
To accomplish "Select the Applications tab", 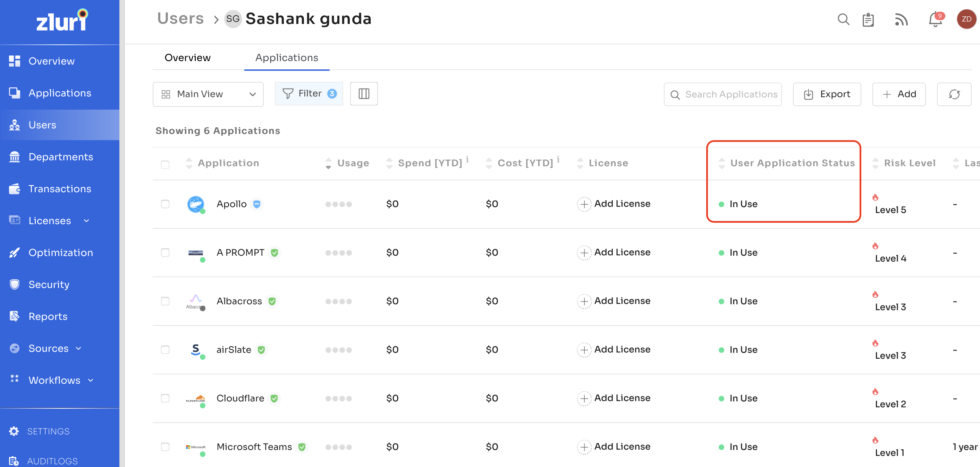I will click(286, 58).
